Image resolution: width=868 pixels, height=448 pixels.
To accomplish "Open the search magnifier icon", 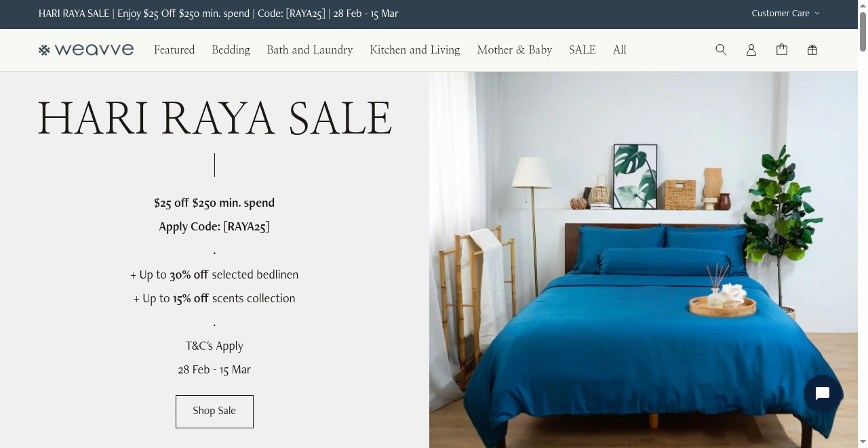I will 721,49.
